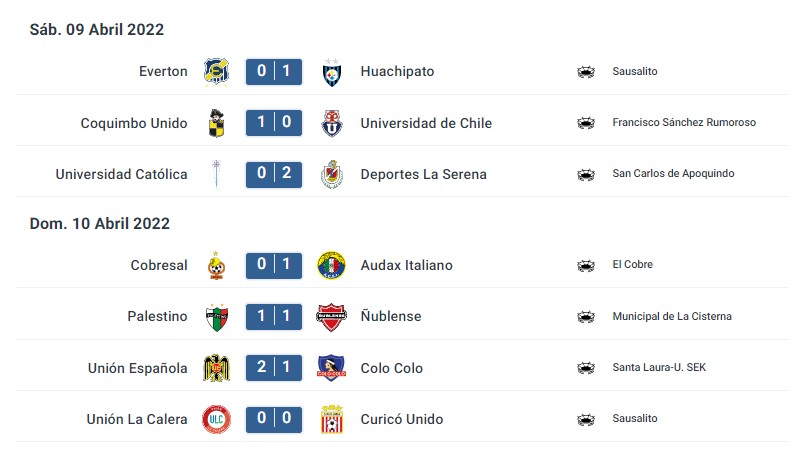This screenshot has height=452, width=789.
Task: Click the Francisco Sánchez Rumoroso stadium name
Action: point(684,123)
